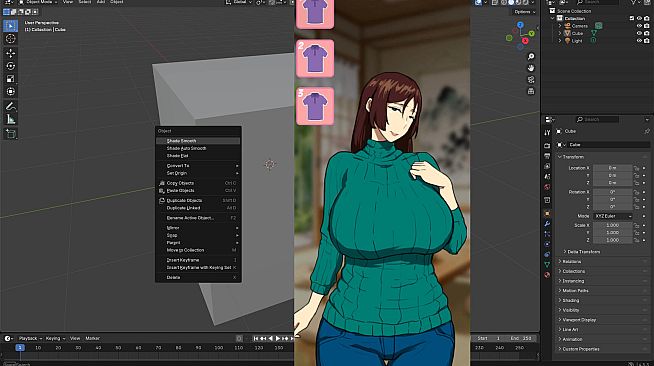Open the Object Data mesh properties tab
The width and height of the screenshot is (654, 366).
pos(547,265)
